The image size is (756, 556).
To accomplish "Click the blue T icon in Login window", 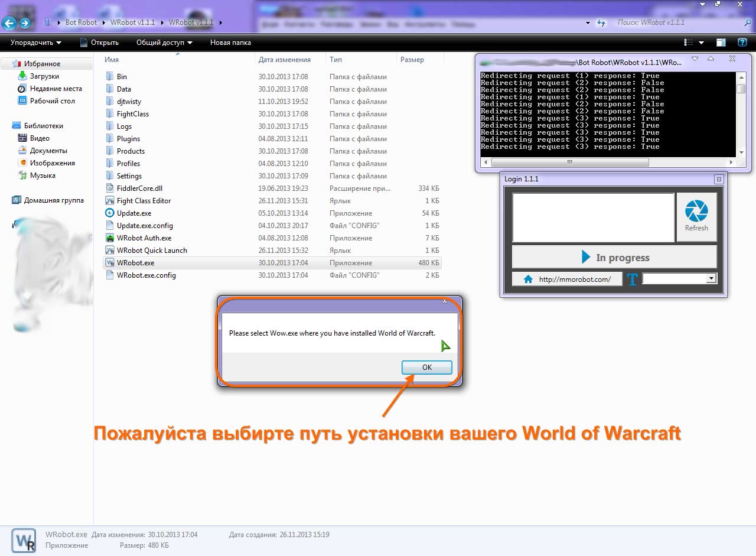I will (x=633, y=279).
